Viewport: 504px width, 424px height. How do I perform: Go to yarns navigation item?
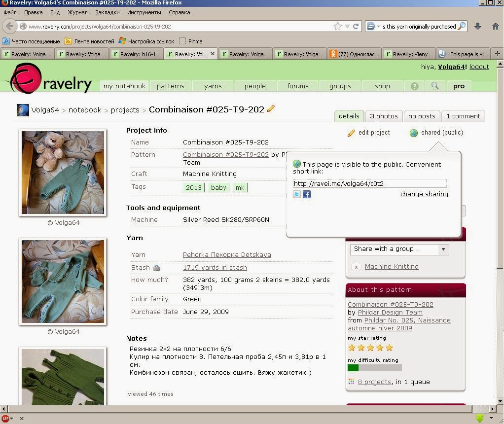(x=213, y=86)
